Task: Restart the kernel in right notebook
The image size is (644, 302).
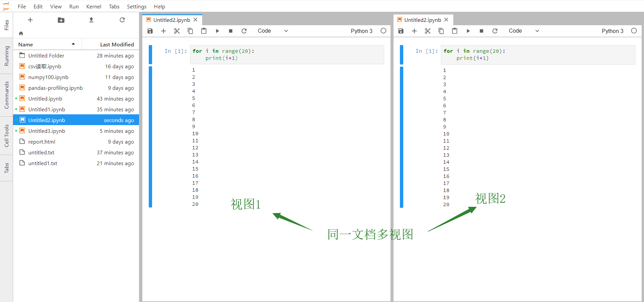Action: click(495, 31)
